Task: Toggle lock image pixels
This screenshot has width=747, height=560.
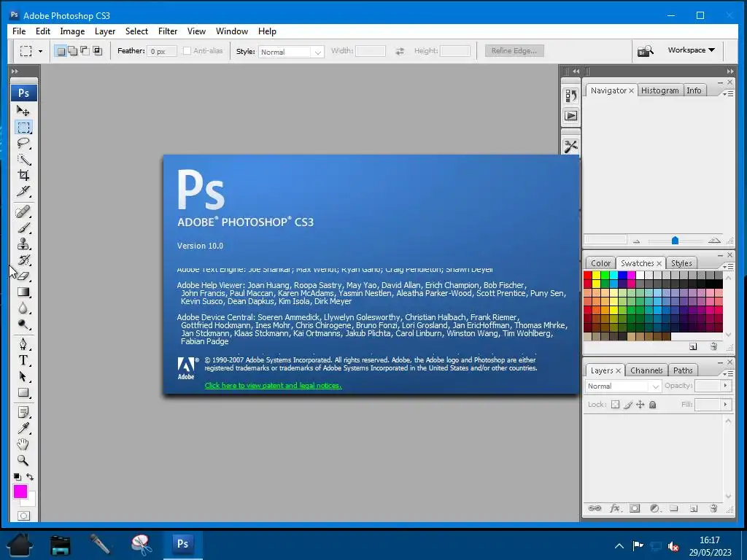Action: [x=628, y=405]
